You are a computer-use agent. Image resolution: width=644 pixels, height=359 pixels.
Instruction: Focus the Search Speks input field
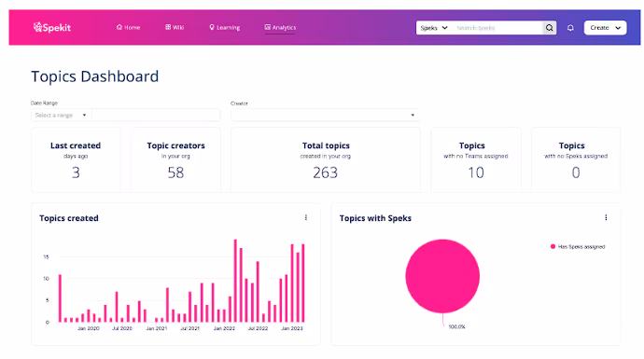coord(497,28)
